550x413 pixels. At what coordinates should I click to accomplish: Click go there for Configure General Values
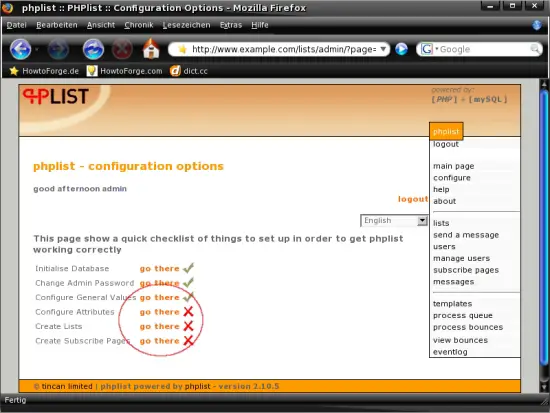coord(160,298)
